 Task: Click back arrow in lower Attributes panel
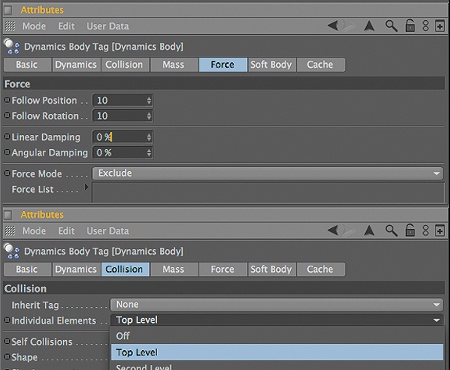click(333, 230)
